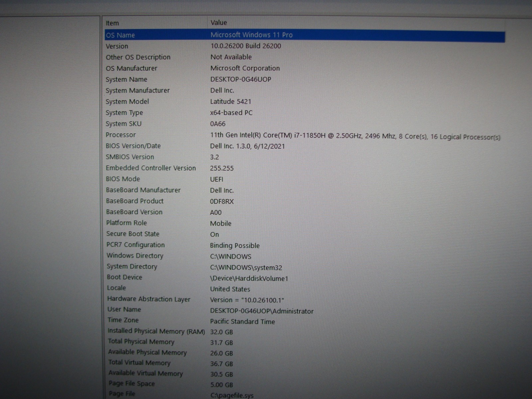Click the Microsoft Corporation value
Viewport: 532px width, 399px height.
245,68
